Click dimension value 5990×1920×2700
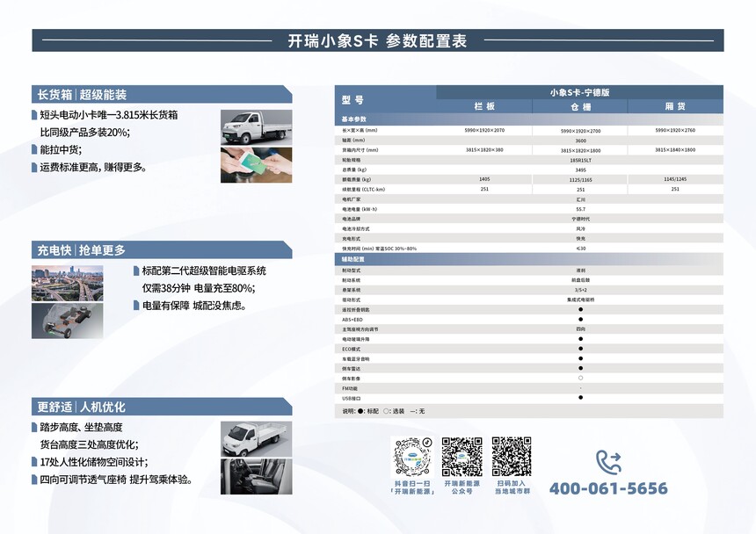The height and width of the screenshot is (534, 756). coord(580,131)
